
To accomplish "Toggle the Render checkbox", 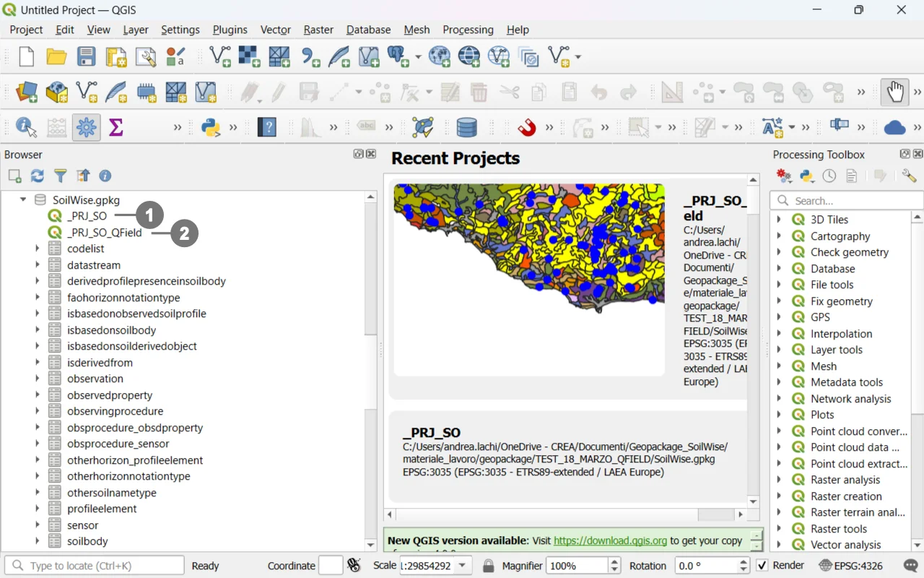I will [x=762, y=566].
